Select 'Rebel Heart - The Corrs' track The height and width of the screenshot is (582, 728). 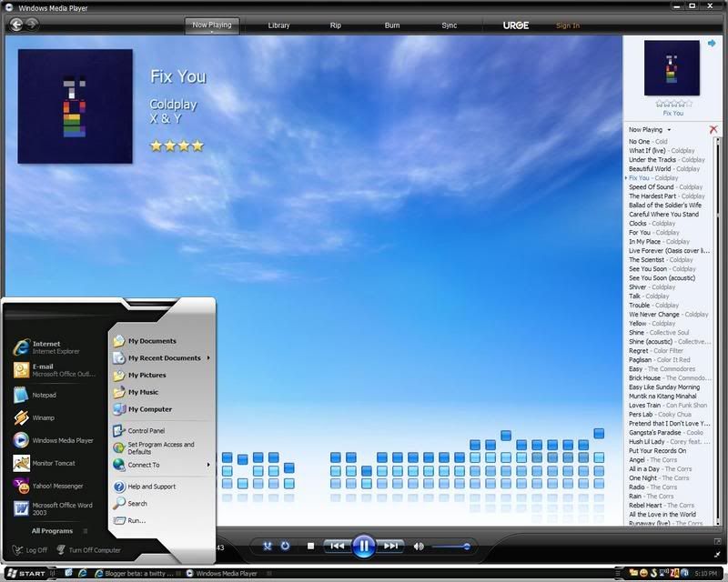[662, 506]
